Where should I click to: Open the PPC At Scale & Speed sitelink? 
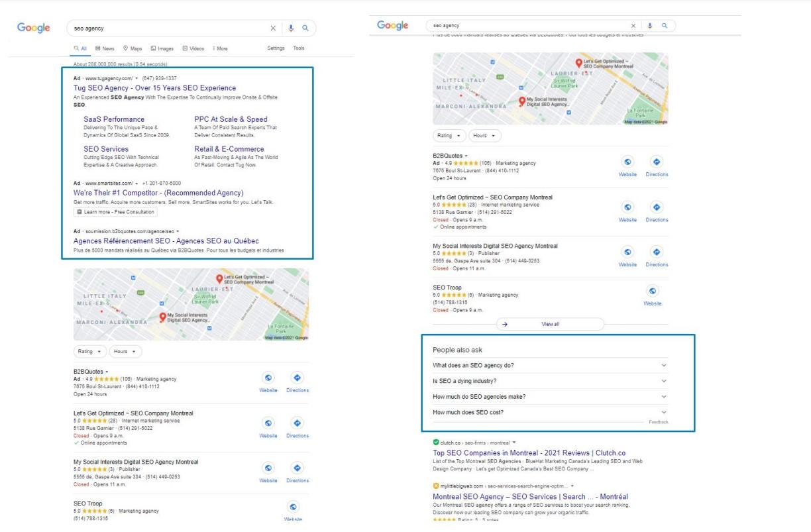[231, 119]
